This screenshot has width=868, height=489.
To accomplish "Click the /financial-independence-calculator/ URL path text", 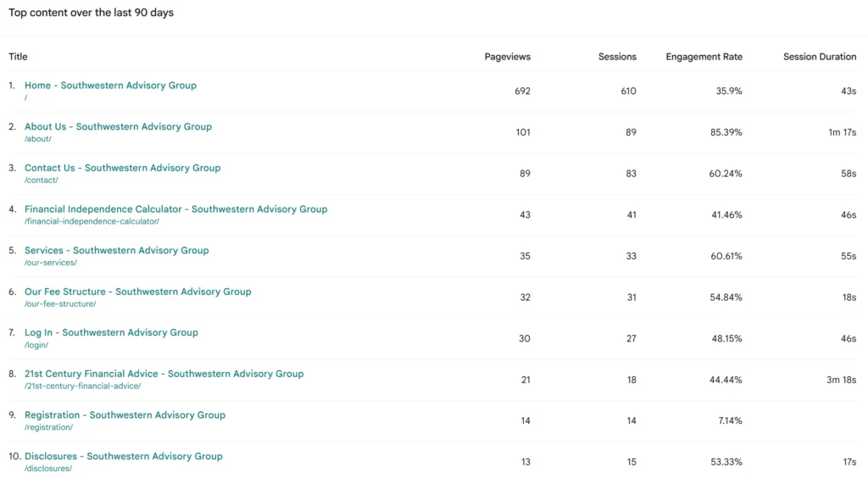I will coord(92,221).
